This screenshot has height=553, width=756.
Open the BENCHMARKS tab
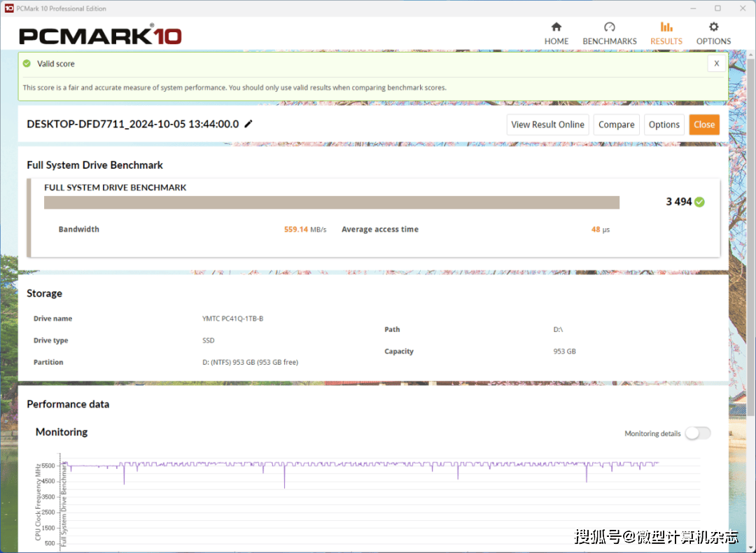coord(610,34)
